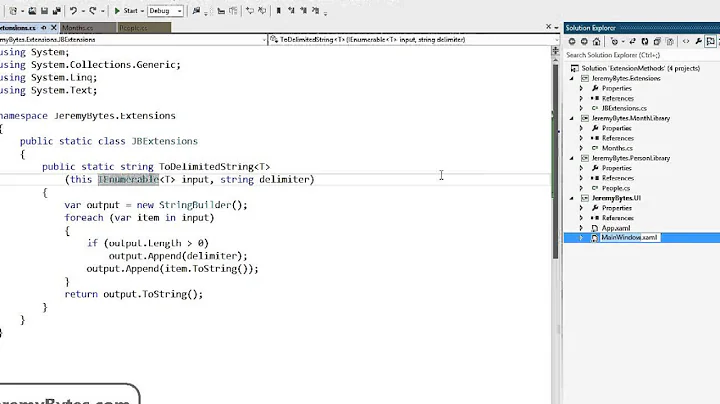Clear all bookmarks icon

(315, 11)
